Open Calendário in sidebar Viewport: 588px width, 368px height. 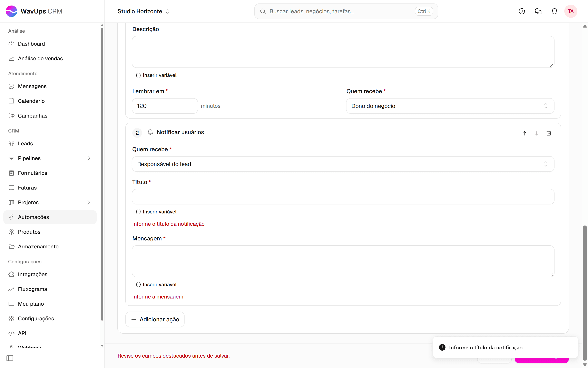50,101
